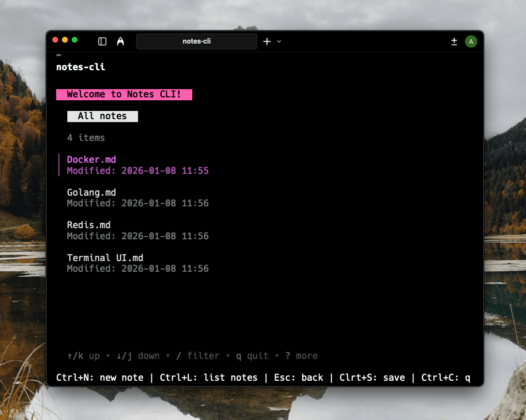Click the q quit hint
Viewport: 526px width, 420px height.
point(252,356)
